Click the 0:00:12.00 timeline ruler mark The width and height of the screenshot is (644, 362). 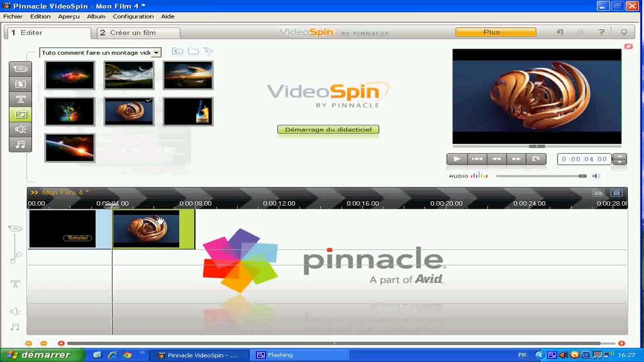pyautogui.click(x=279, y=204)
